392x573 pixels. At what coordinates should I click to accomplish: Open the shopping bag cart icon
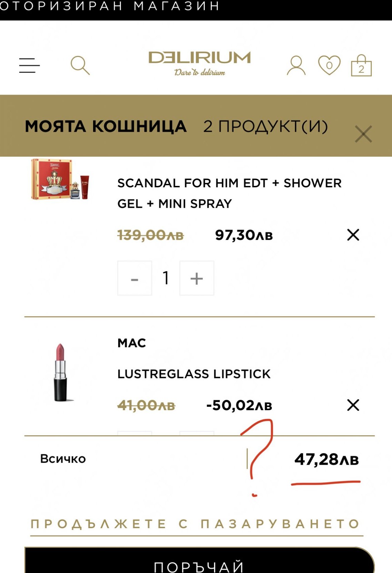361,66
